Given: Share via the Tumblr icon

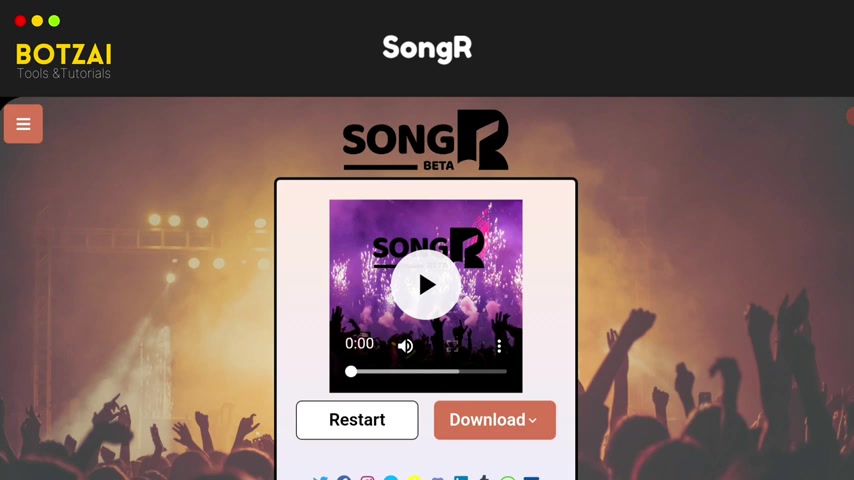Looking at the screenshot, I should (x=484, y=478).
